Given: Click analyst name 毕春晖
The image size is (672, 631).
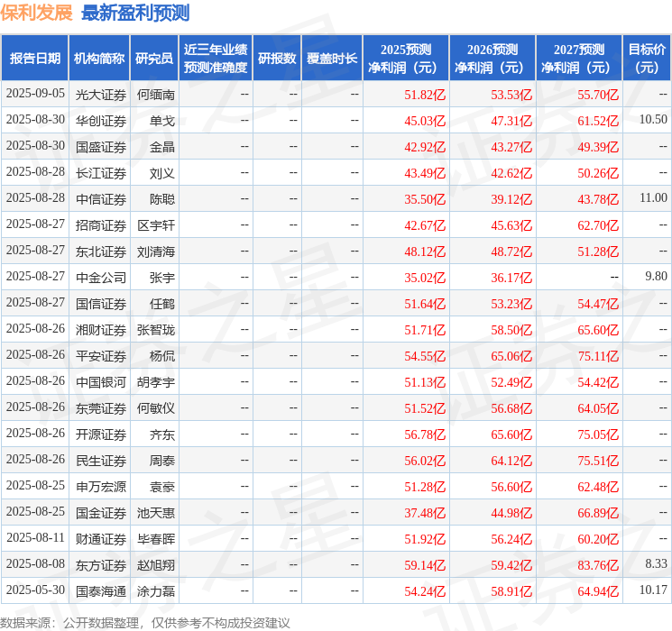Looking at the screenshot, I should 156,539.
